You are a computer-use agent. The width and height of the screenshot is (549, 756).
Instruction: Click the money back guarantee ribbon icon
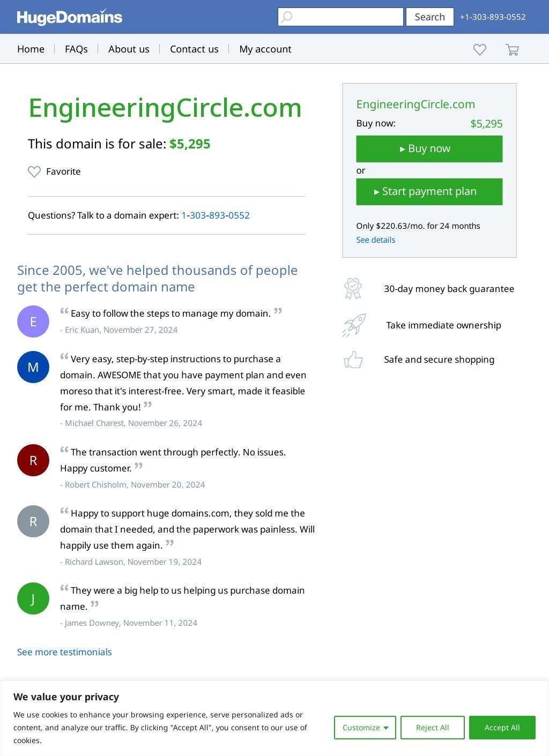[353, 289]
